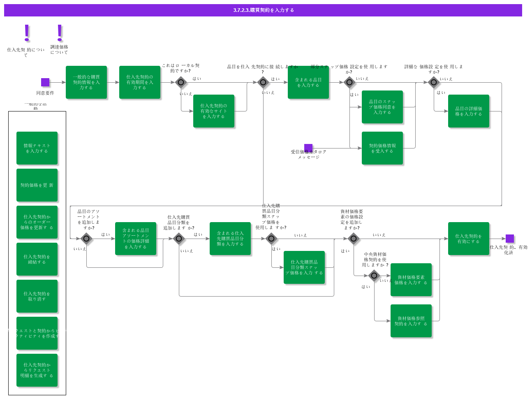Open the 契約価格情報を受入する step

[382, 148]
